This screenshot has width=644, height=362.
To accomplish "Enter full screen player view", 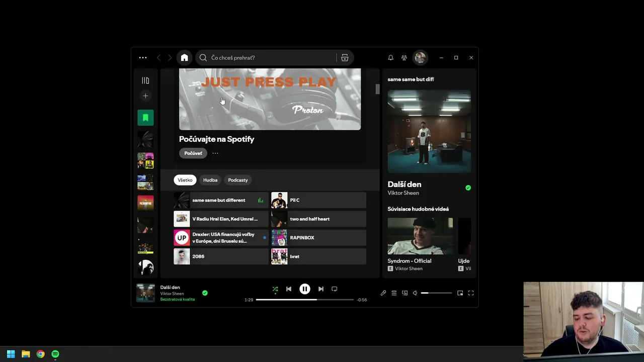I will tap(471, 293).
